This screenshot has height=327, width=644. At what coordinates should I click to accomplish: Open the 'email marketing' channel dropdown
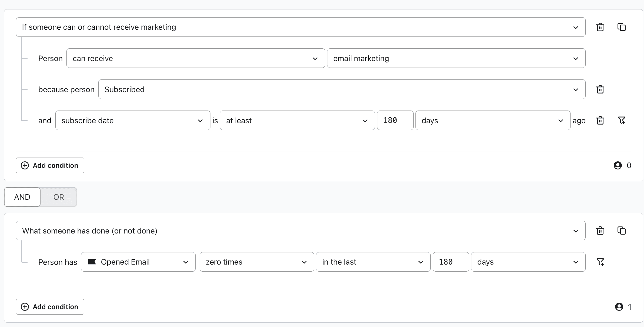coord(456,58)
